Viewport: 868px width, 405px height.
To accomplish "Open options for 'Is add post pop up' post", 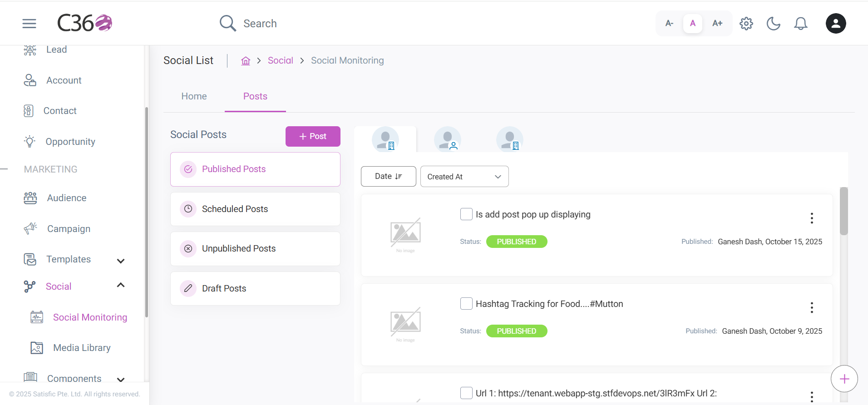I will [x=812, y=218].
